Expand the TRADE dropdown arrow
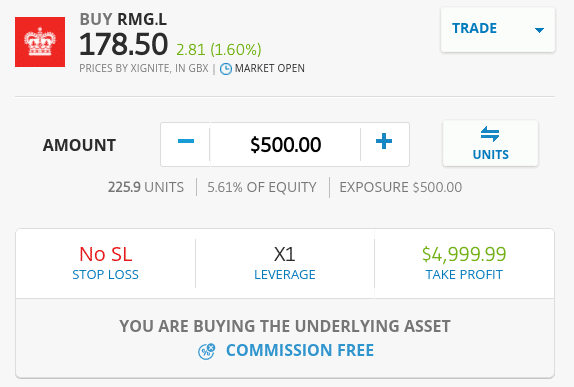The width and height of the screenshot is (574, 387). [x=539, y=30]
